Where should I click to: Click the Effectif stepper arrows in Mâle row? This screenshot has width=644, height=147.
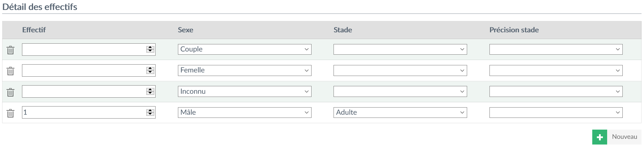click(x=150, y=113)
